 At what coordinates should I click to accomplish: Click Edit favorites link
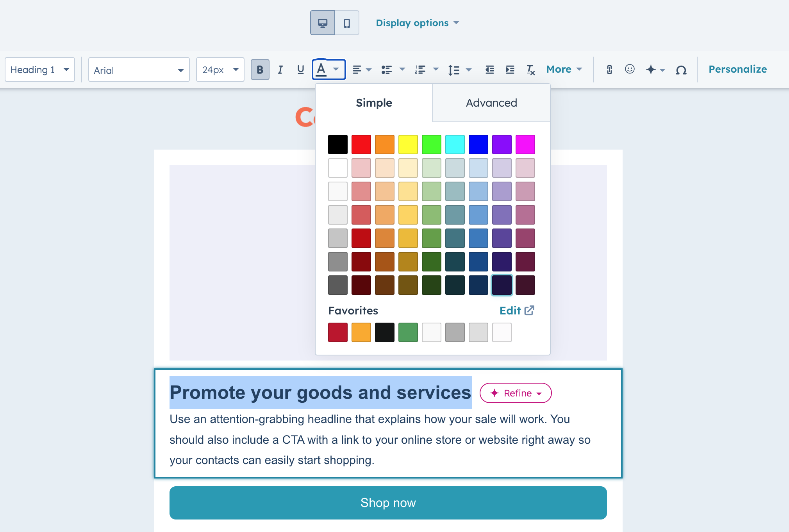517,311
